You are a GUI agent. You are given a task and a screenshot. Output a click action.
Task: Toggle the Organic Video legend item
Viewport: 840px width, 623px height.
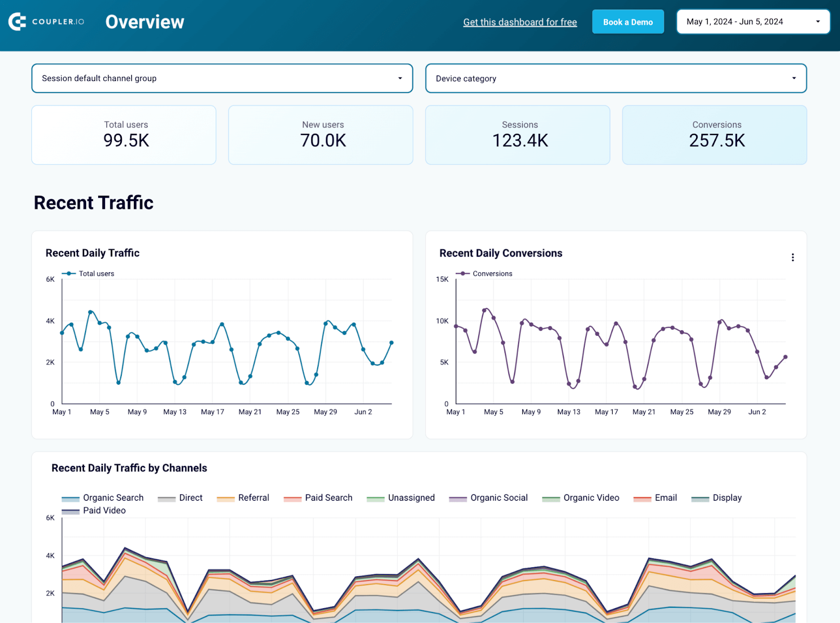click(581, 498)
